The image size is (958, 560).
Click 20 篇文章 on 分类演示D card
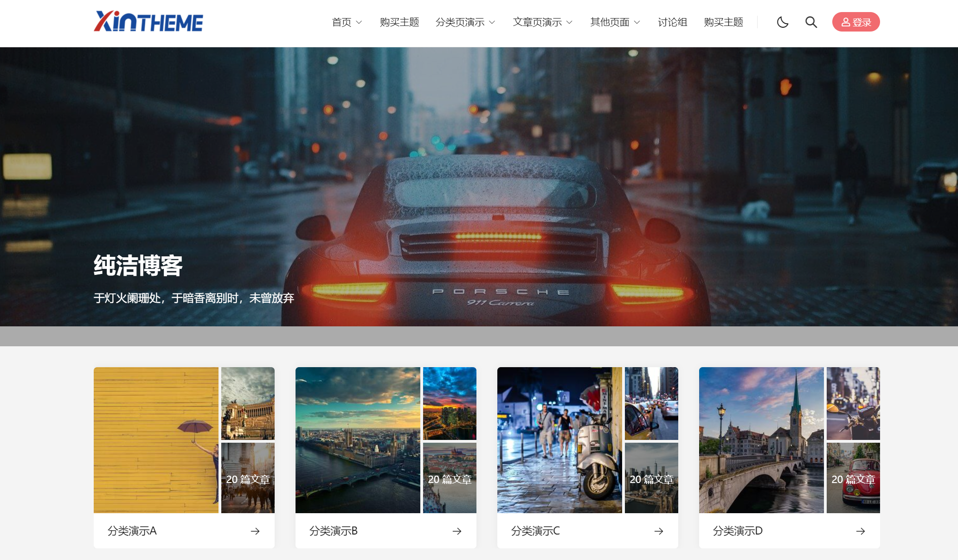[x=853, y=479]
